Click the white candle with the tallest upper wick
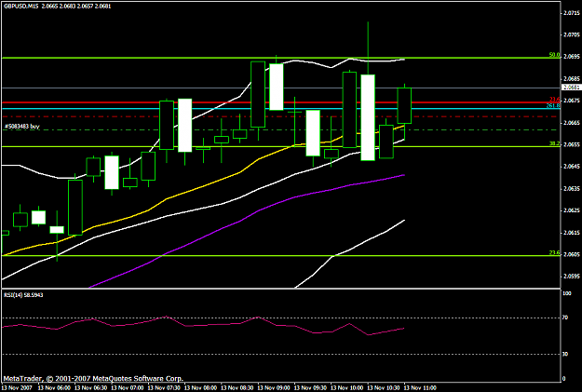The image size is (582, 392). [368, 117]
